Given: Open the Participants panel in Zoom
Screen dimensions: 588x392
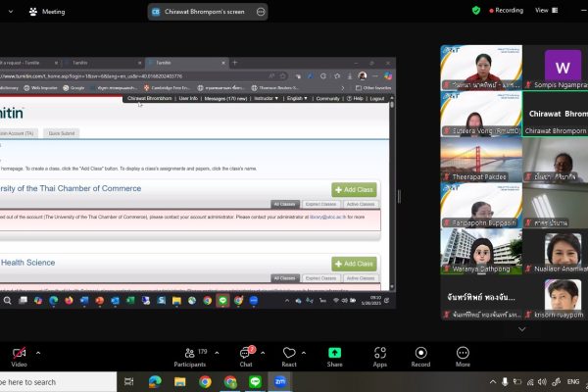Looking at the screenshot, I should pos(190,357).
